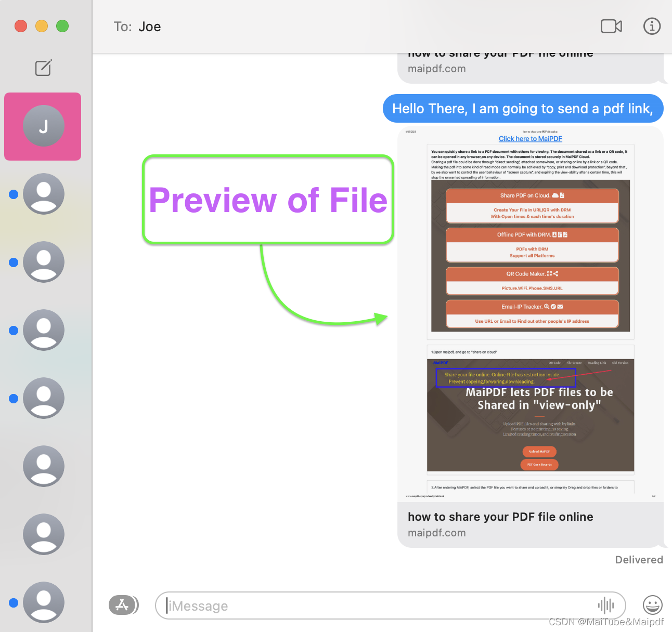Open the 'Click here to MaiPDF' link in preview
The image size is (672, 632).
pos(530,139)
